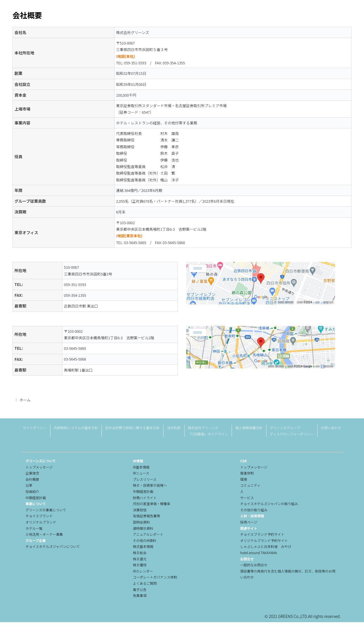Click the red pin on the Yokkaichi map
Screen dimensions: 364x642
click(x=261, y=278)
